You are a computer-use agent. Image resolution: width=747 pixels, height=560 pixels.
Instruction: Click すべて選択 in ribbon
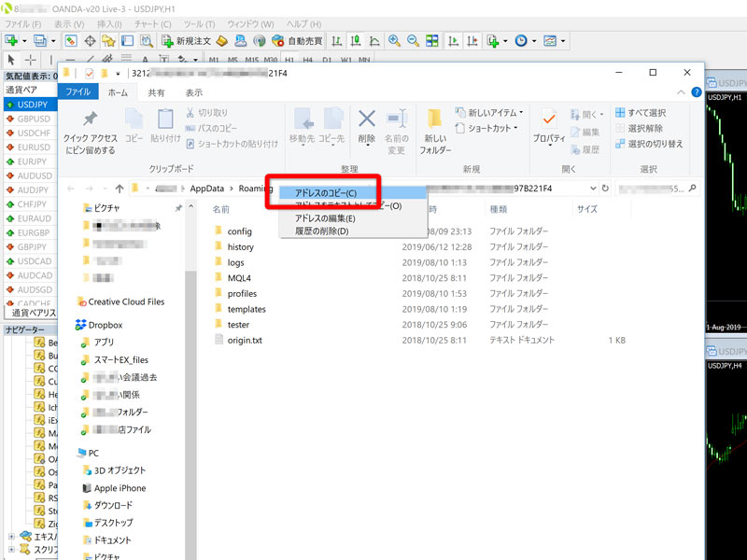[641, 113]
